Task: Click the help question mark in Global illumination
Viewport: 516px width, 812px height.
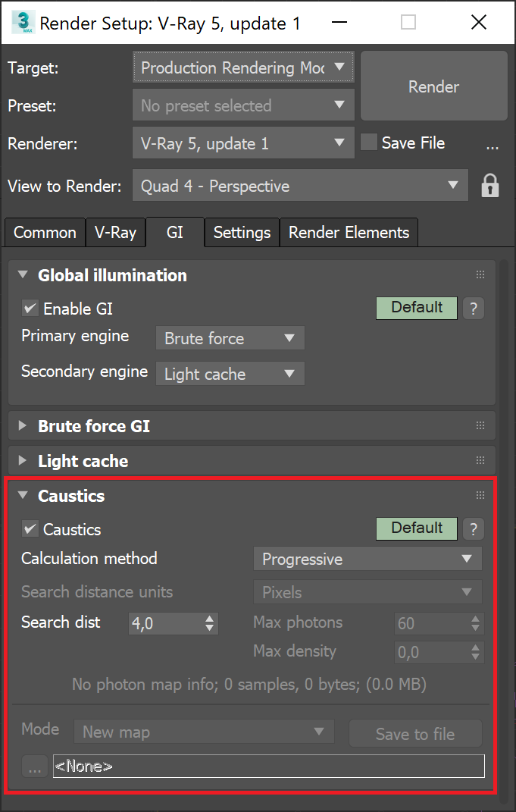Action: tap(473, 308)
